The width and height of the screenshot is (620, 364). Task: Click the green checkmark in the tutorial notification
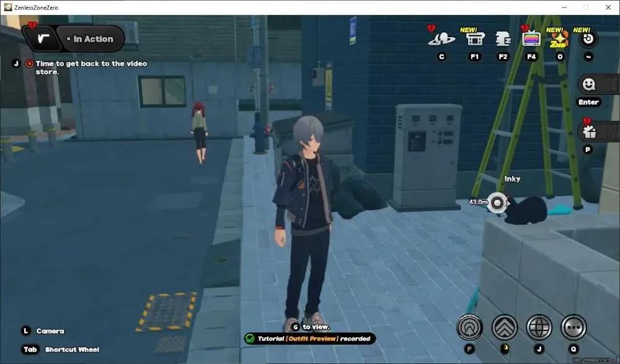249,339
